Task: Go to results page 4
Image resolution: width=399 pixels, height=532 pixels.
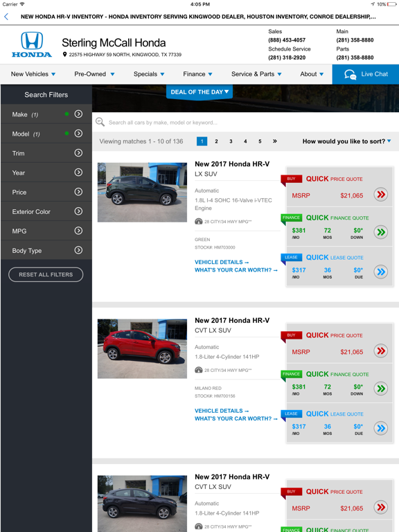Action: tap(245, 141)
